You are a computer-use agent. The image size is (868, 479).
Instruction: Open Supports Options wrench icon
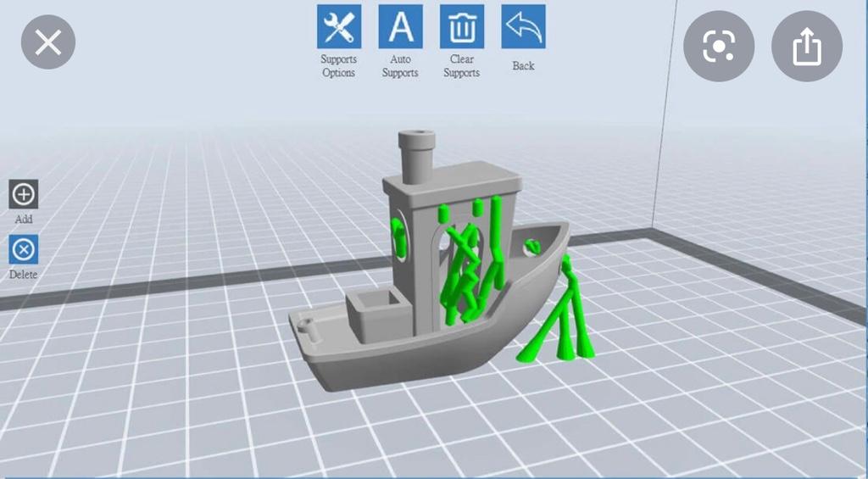coord(339,27)
